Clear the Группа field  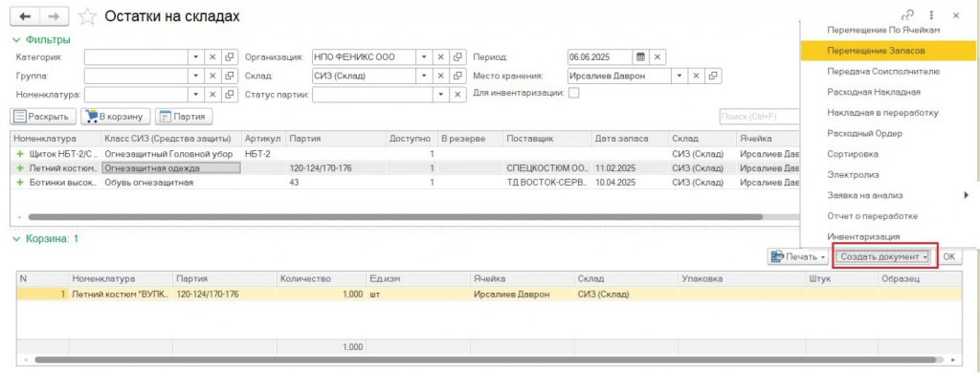pyautogui.click(x=212, y=76)
